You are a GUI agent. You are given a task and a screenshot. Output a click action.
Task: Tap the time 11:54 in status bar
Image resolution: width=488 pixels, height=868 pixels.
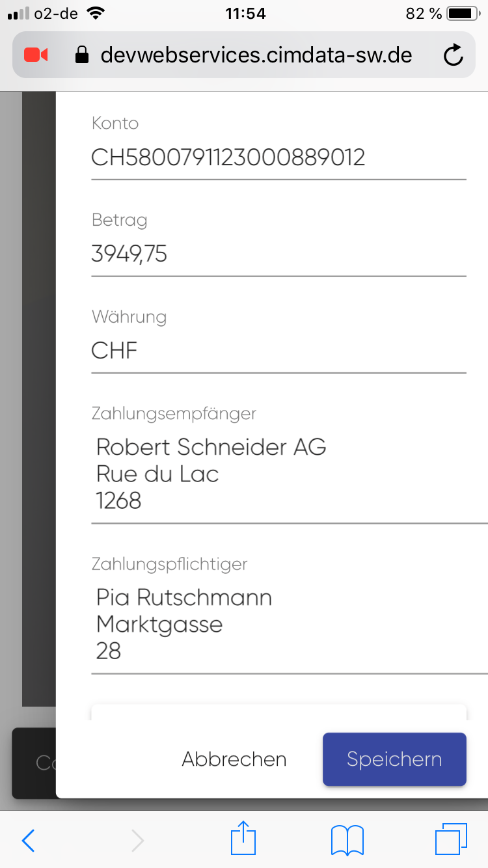245,13
